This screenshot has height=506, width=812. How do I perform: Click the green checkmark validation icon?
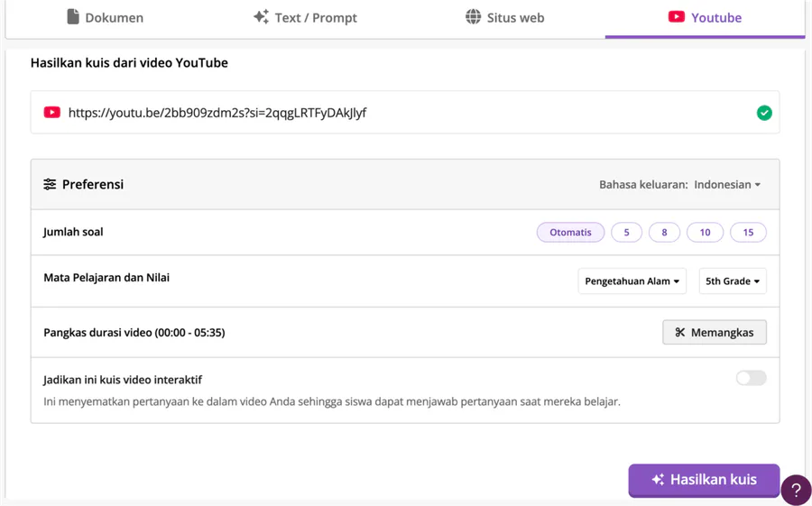[x=764, y=113]
